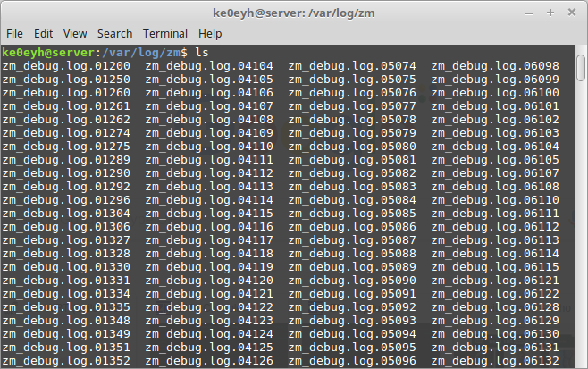Screen dimensions: 588x369
Task: Click file zm_debug.log.06098
Action: click(x=495, y=66)
